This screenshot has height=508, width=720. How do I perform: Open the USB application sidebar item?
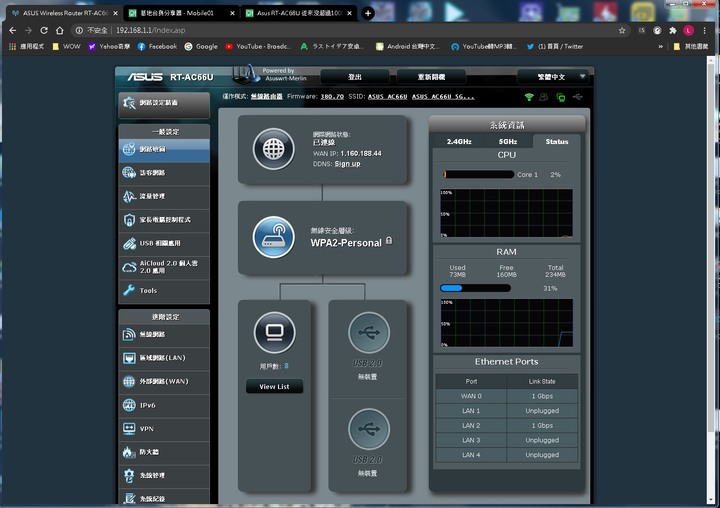[164, 243]
